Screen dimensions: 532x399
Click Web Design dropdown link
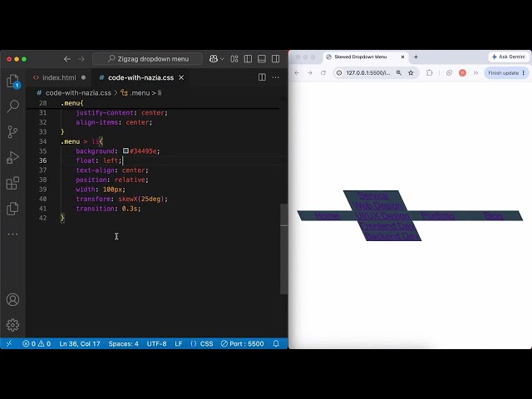point(377,205)
